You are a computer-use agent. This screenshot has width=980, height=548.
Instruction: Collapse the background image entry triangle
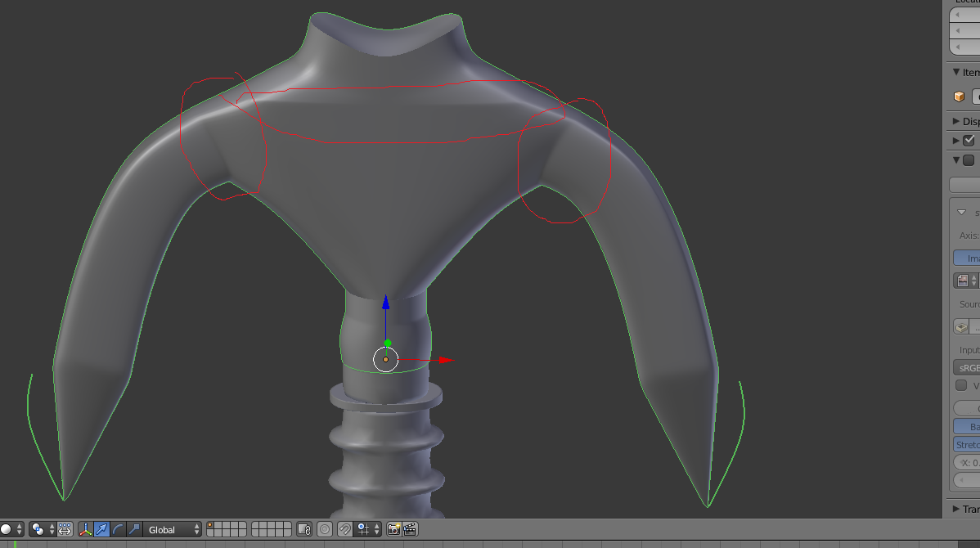tap(961, 213)
